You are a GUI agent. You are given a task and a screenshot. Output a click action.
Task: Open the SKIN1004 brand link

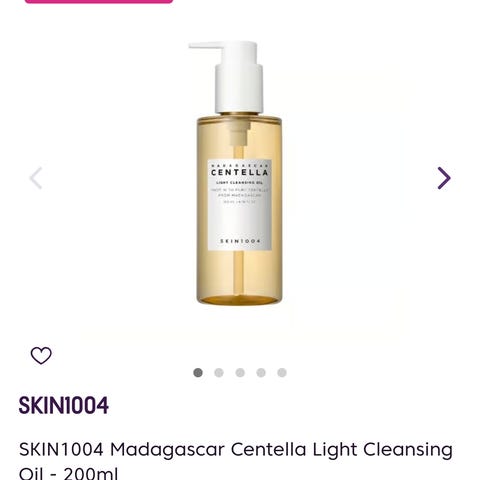pyautogui.click(x=64, y=406)
